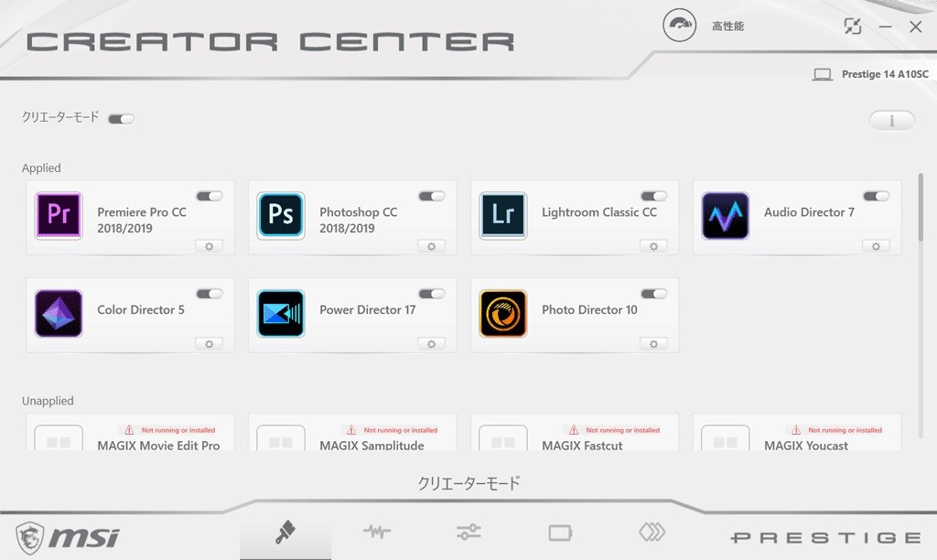Click the Applied section heading
The height and width of the screenshot is (560, 937).
41,168
